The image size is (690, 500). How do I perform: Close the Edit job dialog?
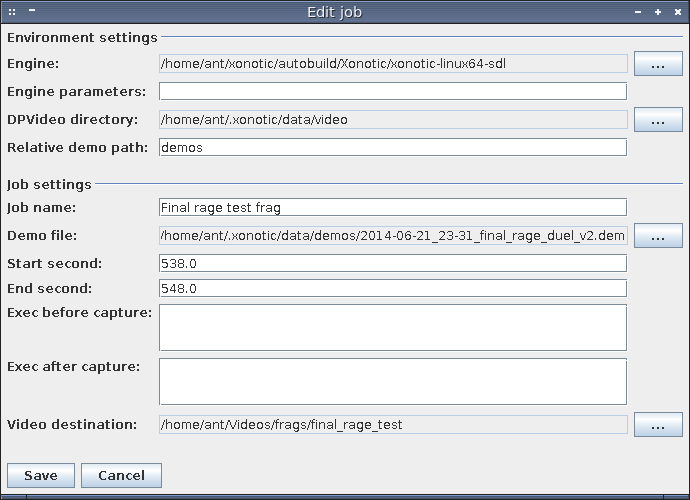click(676, 12)
